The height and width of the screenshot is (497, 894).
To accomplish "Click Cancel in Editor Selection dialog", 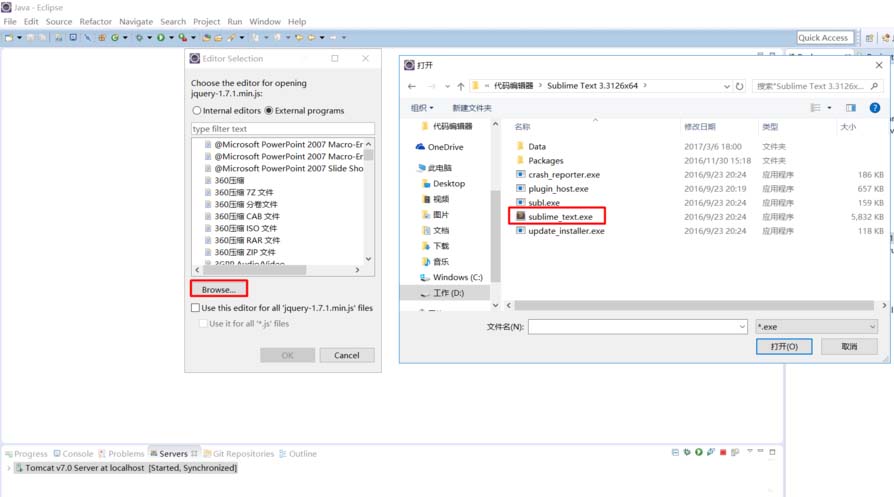I will pos(347,355).
